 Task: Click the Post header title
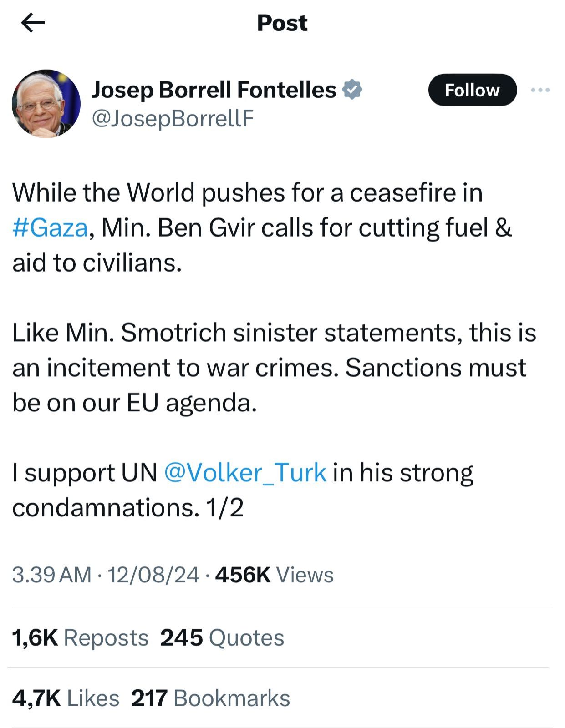pos(282,23)
